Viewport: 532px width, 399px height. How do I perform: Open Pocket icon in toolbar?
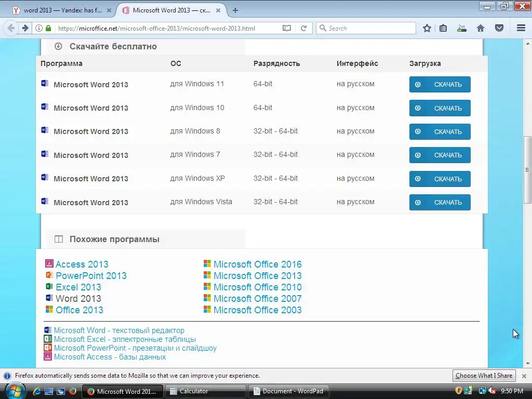[x=499, y=28]
